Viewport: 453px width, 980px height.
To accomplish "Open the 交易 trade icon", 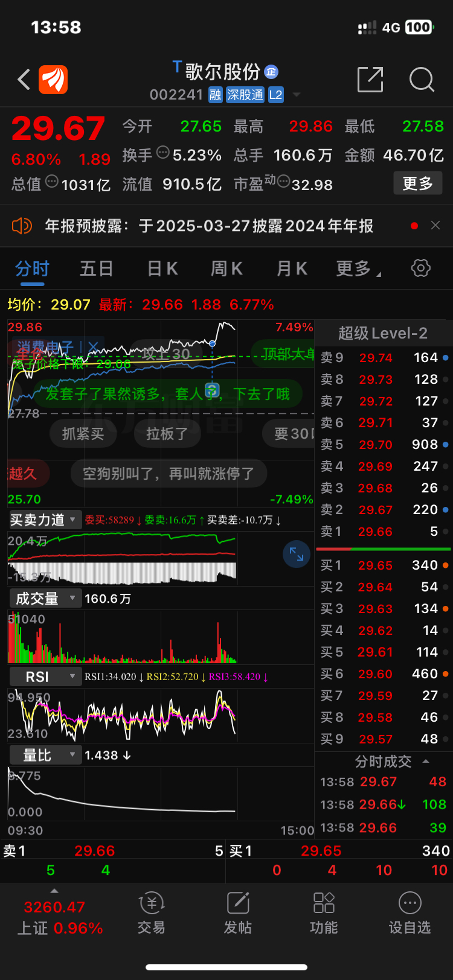I will click(x=152, y=914).
